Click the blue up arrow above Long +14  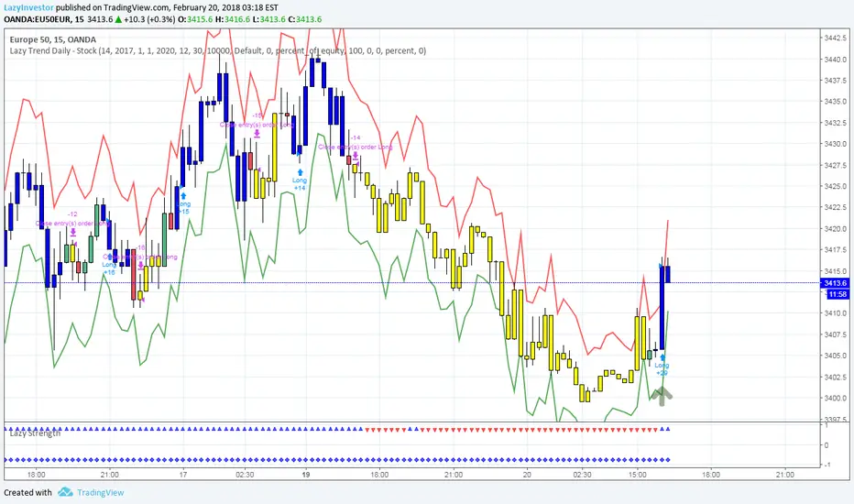coord(300,172)
